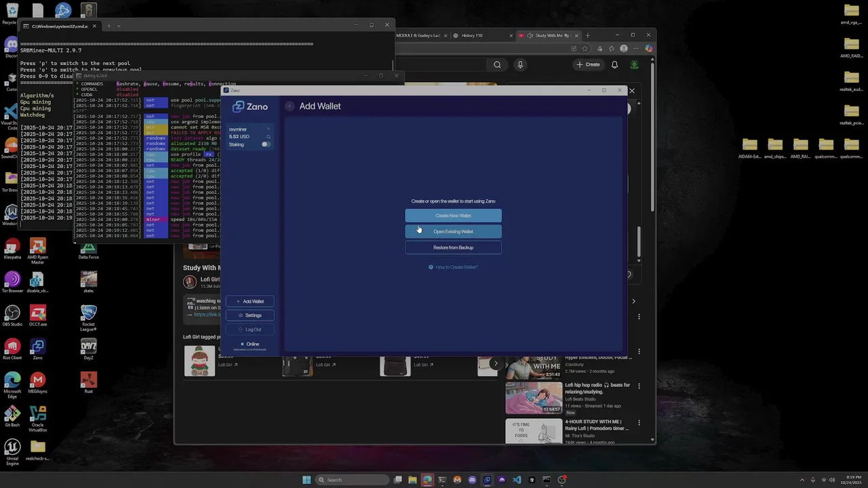Click the YouTube search magnifier button
The width and height of the screenshot is (868, 488).
click(x=497, y=64)
